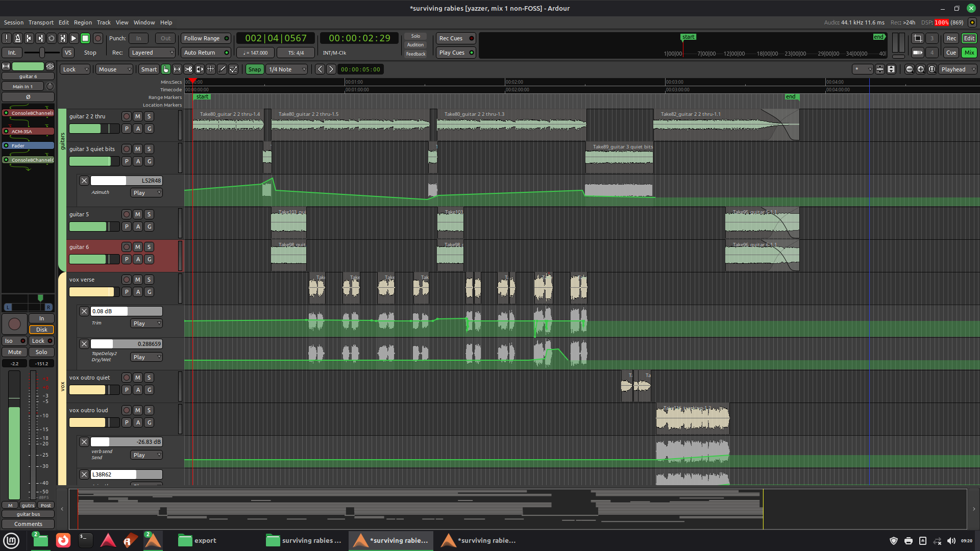The height and width of the screenshot is (551, 980).
Task: Click the Follow Range button
Action: click(206, 38)
